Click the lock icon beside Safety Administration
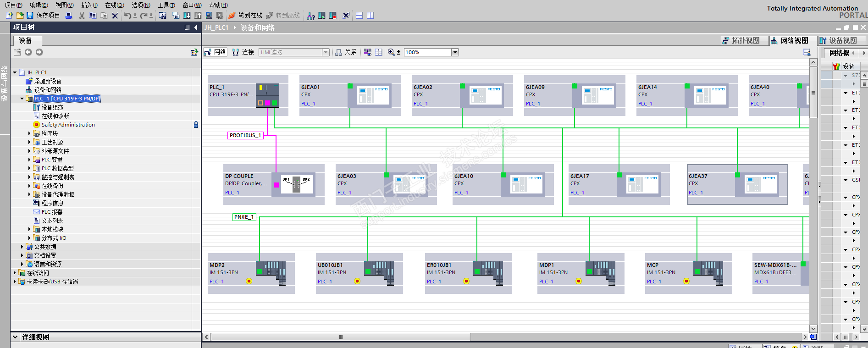 click(196, 125)
